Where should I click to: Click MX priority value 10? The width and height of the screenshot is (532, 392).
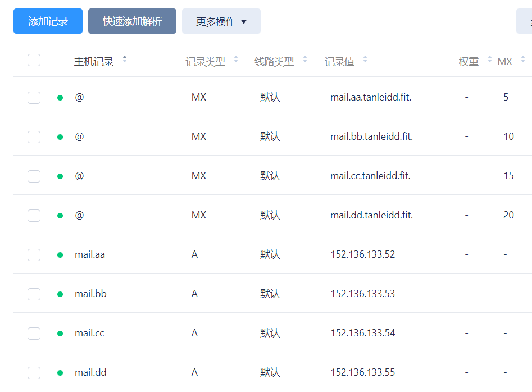click(508, 136)
